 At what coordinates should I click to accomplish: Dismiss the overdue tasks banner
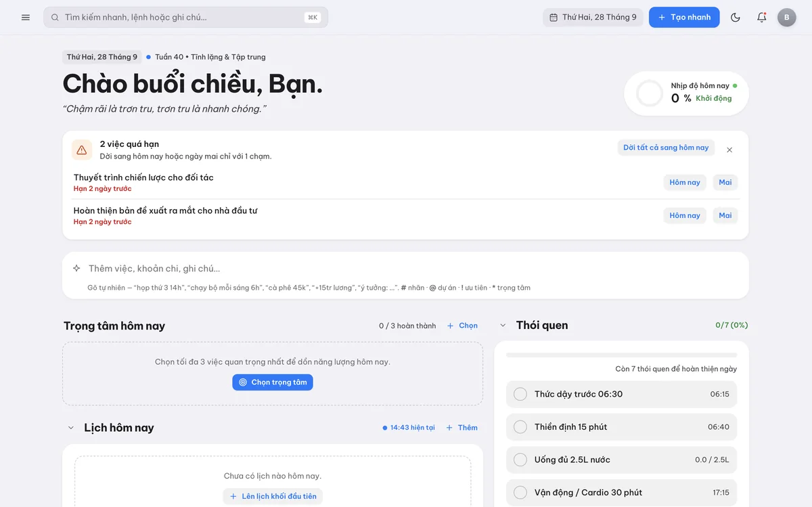(x=729, y=150)
